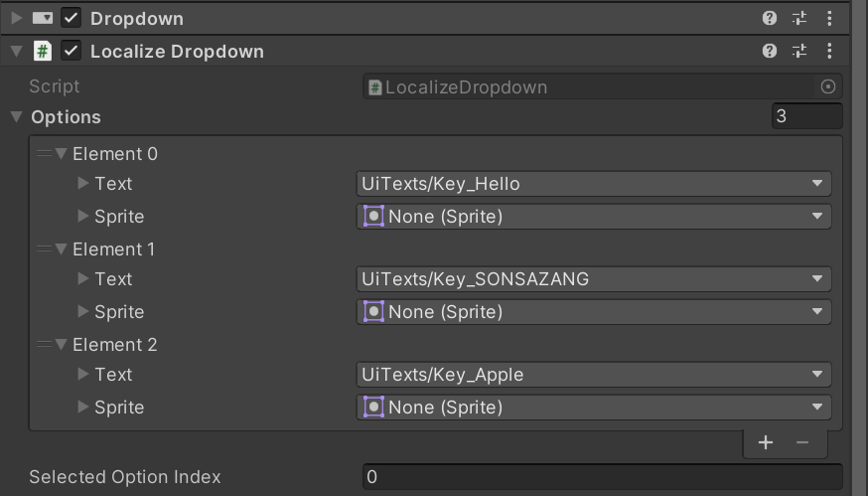Open presets icon for Dropdown component
This screenshot has width=868, height=496.
click(799, 18)
